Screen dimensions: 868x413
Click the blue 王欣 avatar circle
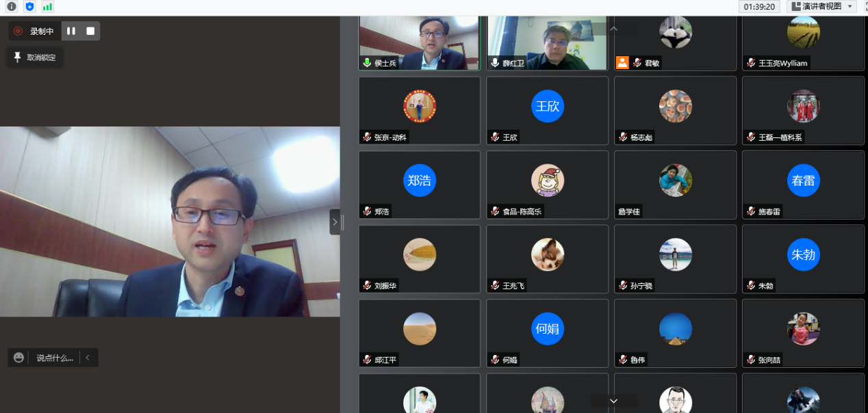[548, 106]
